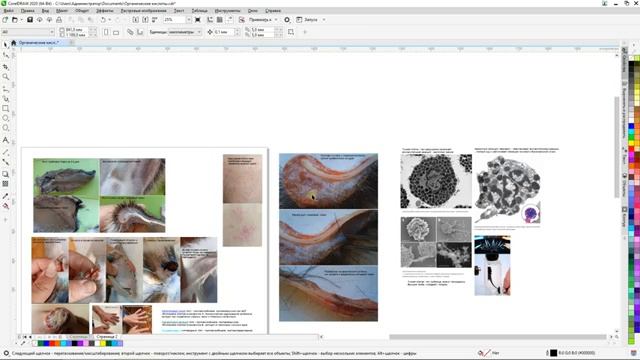
Task: Pick red swatch in document palette
Action: point(52,344)
